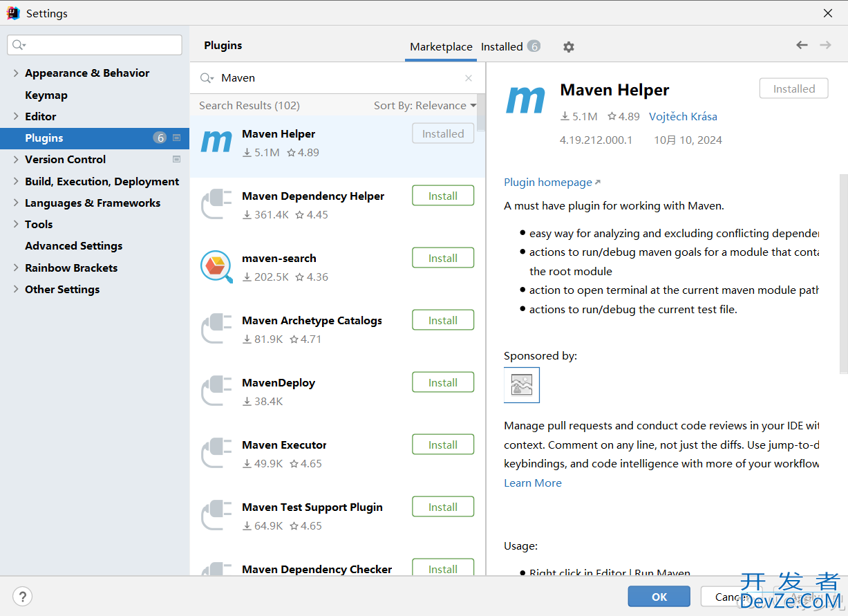Clear the Maven search with X icon
This screenshot has width=848, height=616.
tap(469, 78)
